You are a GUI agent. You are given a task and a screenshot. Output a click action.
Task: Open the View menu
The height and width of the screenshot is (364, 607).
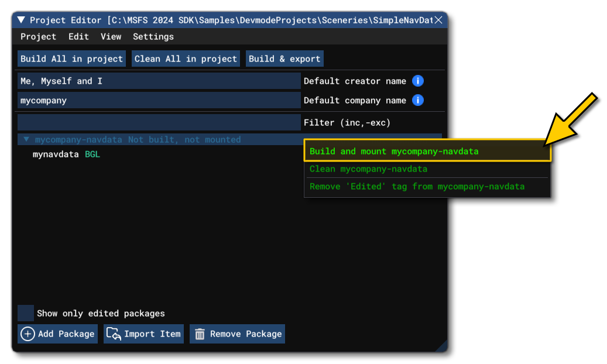111,36
